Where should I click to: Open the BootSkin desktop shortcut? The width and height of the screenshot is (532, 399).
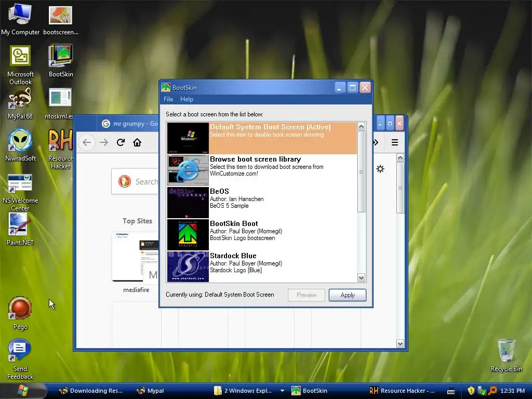(x=60, y=61)
